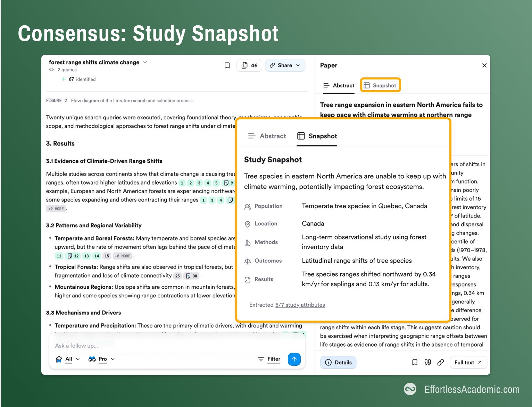Open citation 14 chip
Viewport: 532px width, 407px height.
click(x=97, y=256)
